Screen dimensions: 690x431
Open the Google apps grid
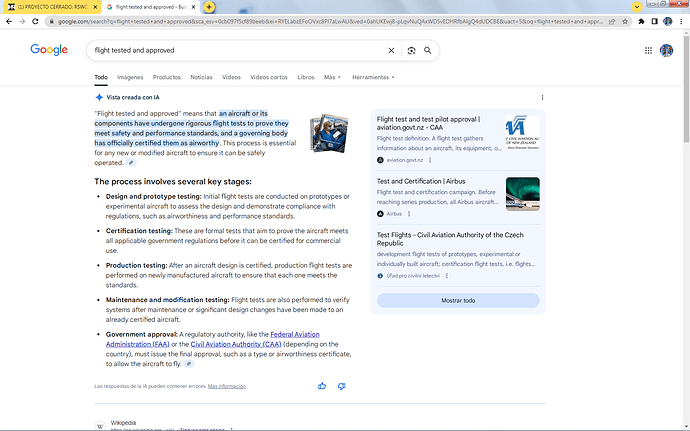[x=648, y=51]
